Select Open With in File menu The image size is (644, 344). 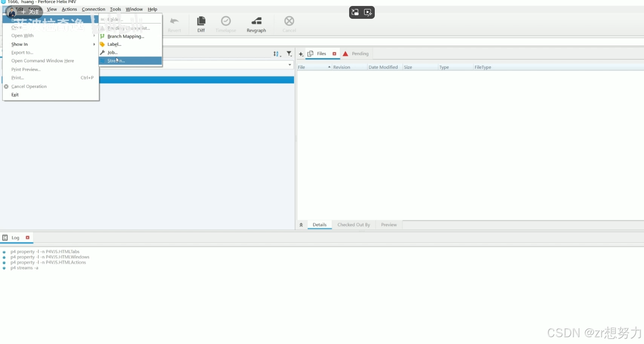point(50,36)
